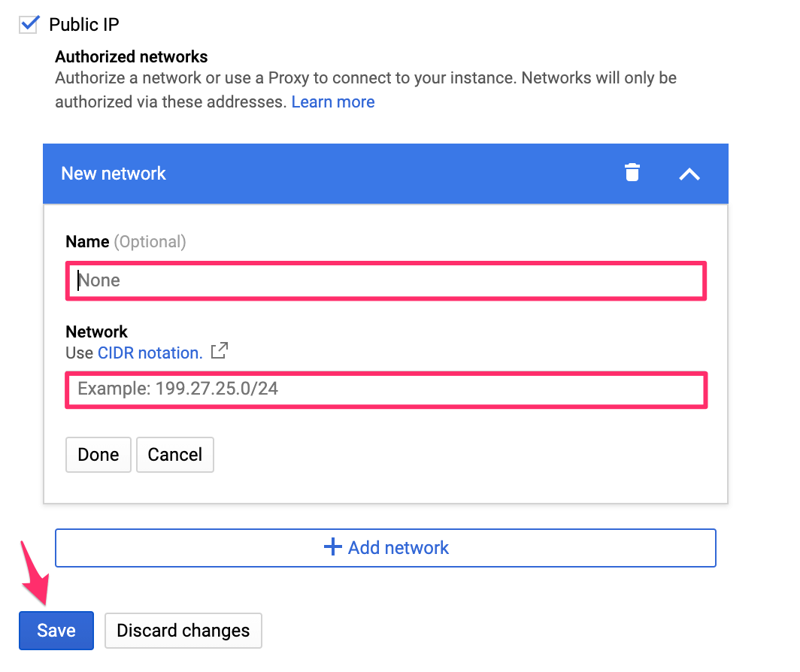Open the Learn more link

click(333, 101)
